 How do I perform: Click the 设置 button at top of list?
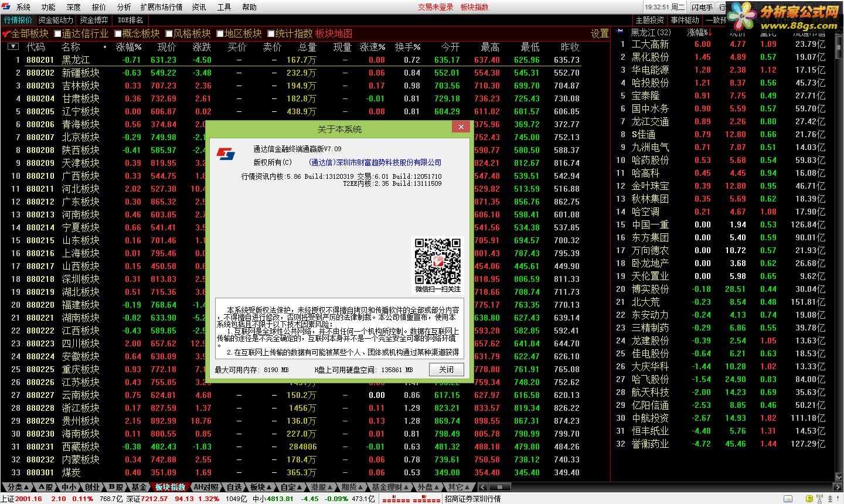click(600, 33)
